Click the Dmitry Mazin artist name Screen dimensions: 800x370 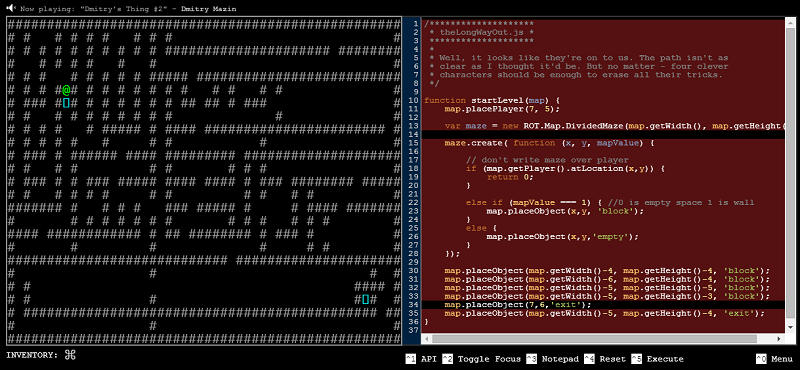click(x=208, y=9)
